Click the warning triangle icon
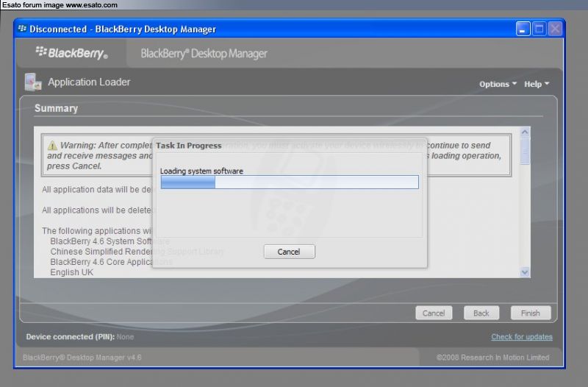The height and width of the screenshot is (387, 588). tap(52, 145)
